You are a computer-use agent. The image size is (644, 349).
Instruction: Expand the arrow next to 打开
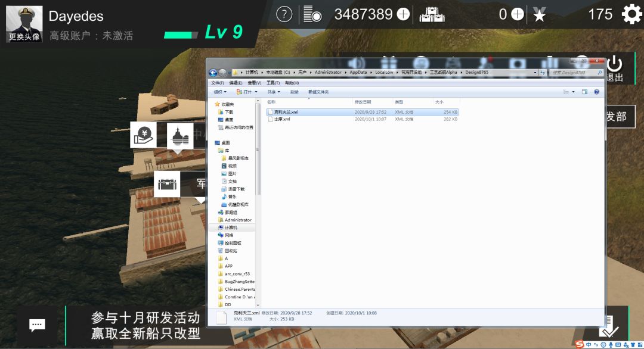click(x=256, y=92)
